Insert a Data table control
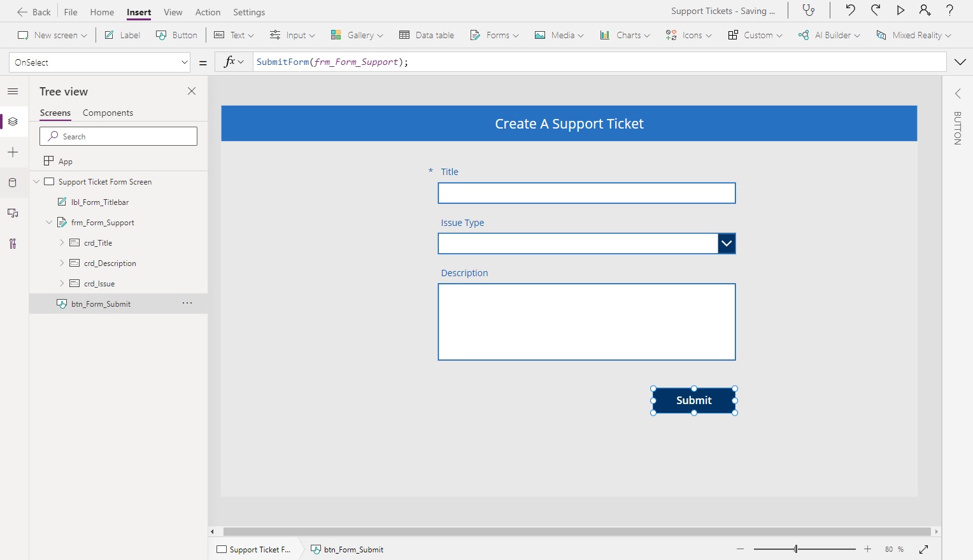The width and height of the screenshot is (973, 560). 427,35
